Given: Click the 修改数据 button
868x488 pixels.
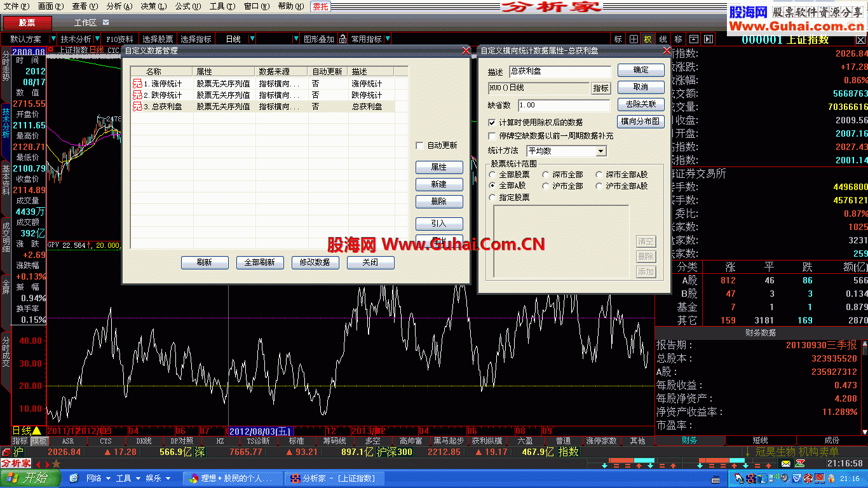Looking at the screenshot, I should click(x=315, y=262).
